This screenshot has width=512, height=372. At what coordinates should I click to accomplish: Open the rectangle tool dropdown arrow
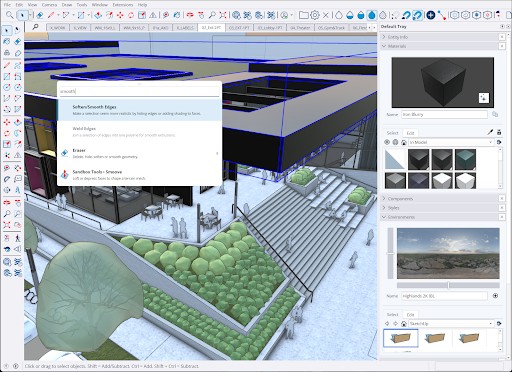[88, 15]
